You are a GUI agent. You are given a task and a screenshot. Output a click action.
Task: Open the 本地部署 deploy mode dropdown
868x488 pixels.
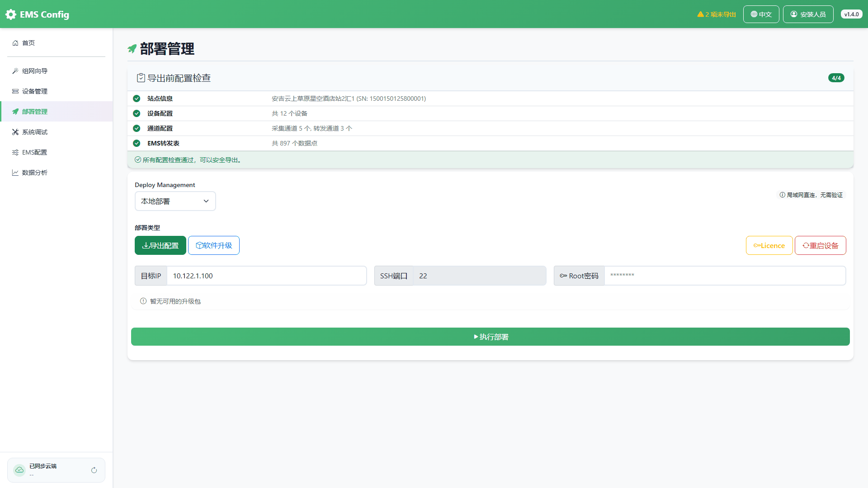pyautogui.click(x=175, y=201)
